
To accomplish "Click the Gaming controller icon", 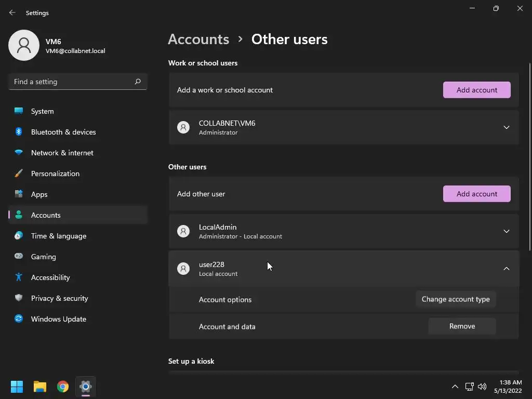I will point(19,257).
